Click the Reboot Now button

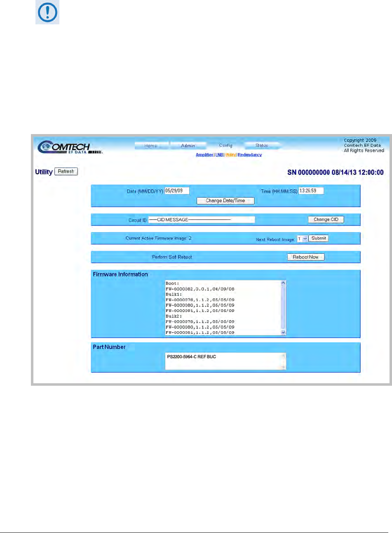tap(306, 257)
